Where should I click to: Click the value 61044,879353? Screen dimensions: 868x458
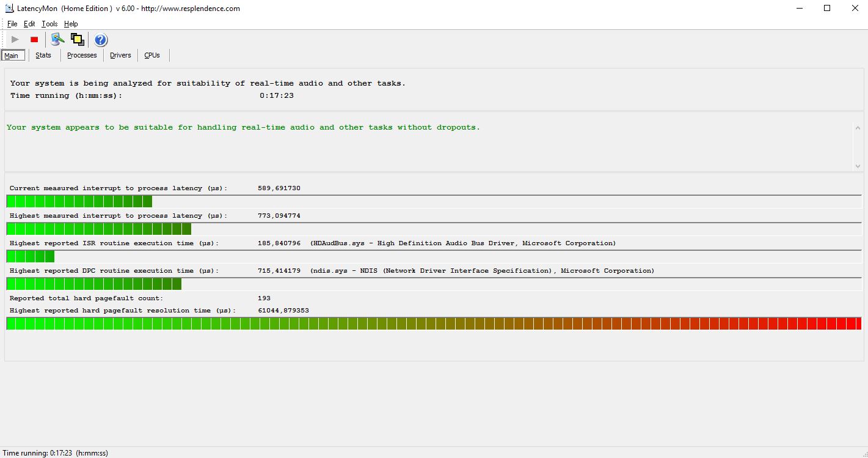pyautogui.click(x=283, y=311)
